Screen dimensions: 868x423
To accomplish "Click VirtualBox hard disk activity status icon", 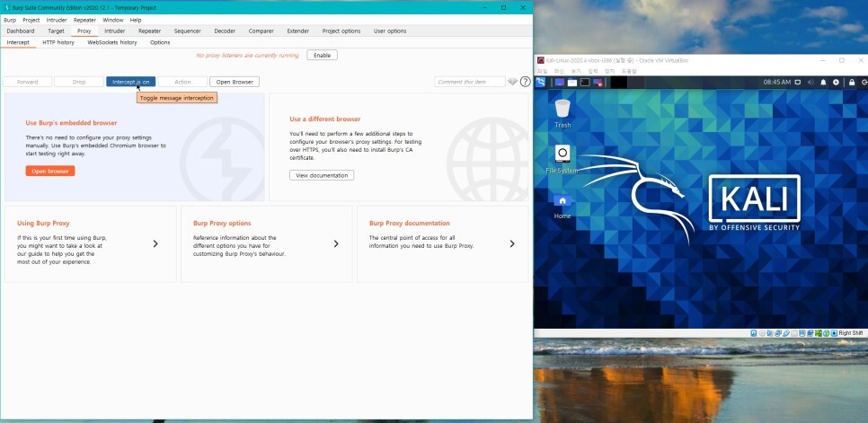I will tap(753, 333).
